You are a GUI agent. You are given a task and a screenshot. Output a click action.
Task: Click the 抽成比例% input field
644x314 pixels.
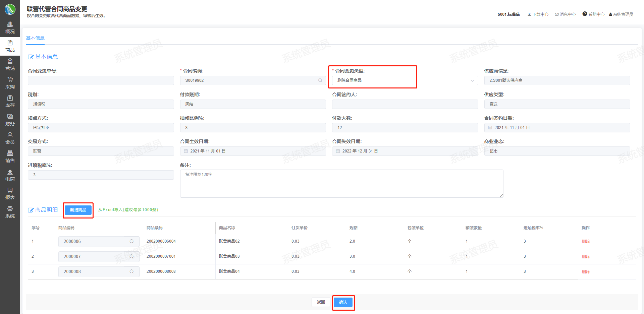pyautogui.click(x=253, y=128)
